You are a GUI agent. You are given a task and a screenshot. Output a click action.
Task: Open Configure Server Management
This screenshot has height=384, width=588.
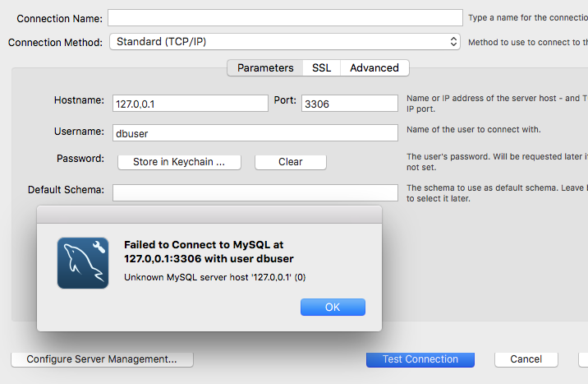pyautogui.click(x=102, y=359)
